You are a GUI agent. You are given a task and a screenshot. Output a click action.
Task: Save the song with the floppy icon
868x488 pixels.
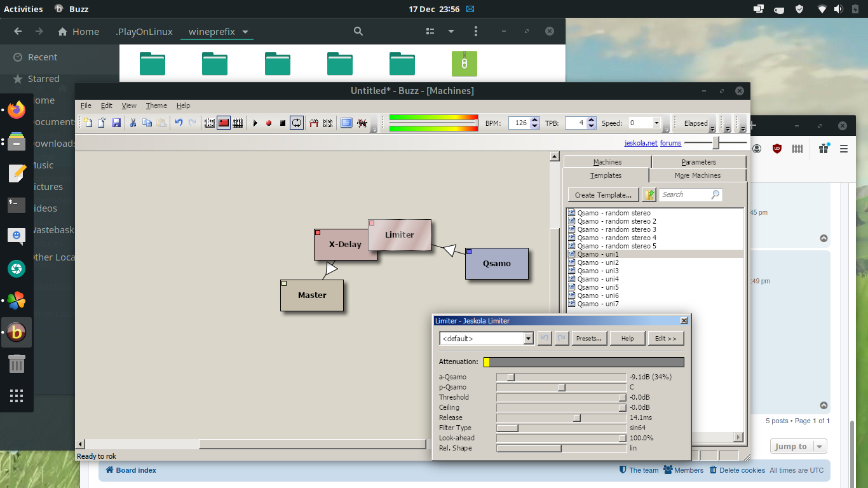click(x=116, y=123)
